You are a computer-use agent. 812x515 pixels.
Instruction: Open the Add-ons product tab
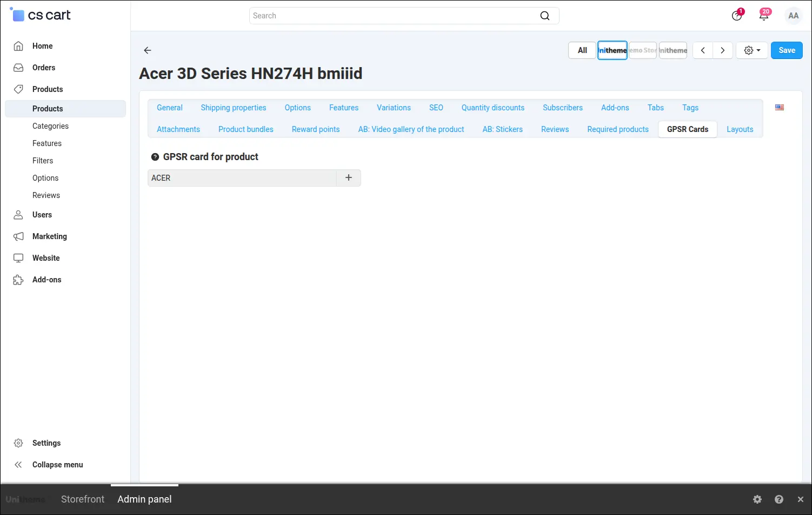[615, 108]
